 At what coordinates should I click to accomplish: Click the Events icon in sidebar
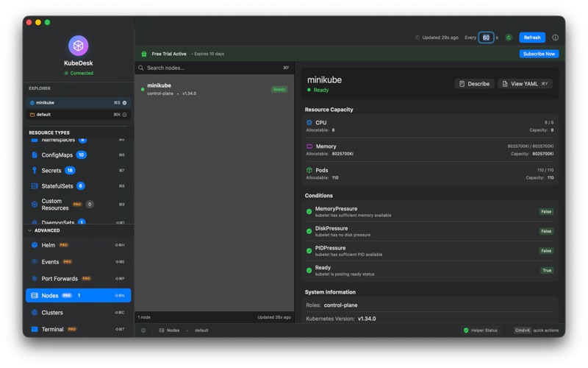(35, 262)
